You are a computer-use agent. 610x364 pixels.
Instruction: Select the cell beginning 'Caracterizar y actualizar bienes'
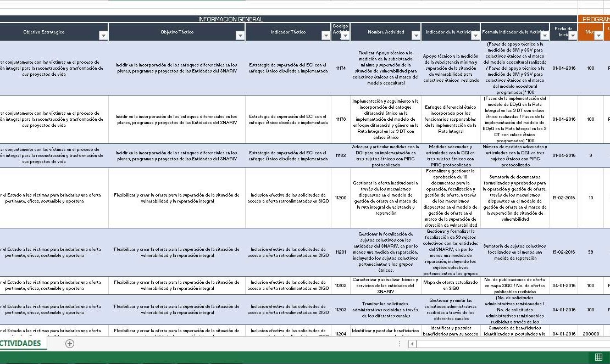click(386, 285)
